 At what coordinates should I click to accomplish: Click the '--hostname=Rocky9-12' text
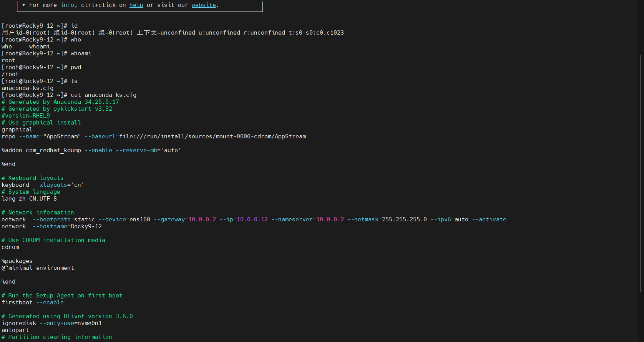pyautogui.click(x=67, y=226)
